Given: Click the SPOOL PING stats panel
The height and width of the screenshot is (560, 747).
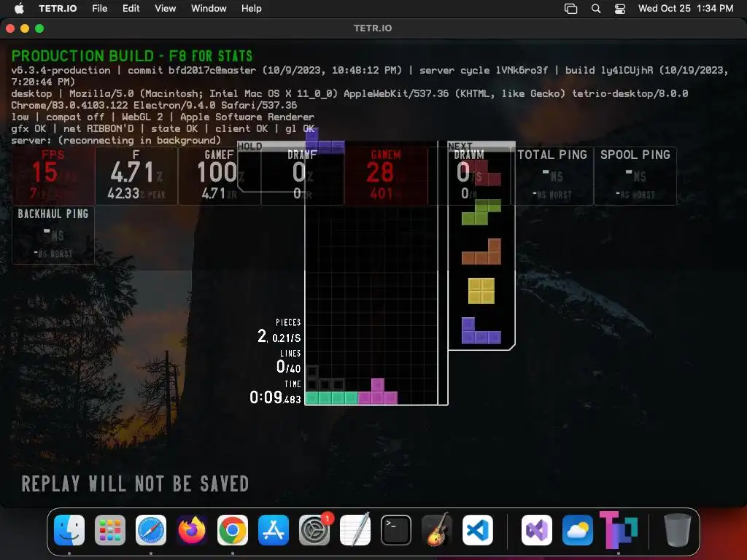Looking at the screenshot, I should point(635,176).
